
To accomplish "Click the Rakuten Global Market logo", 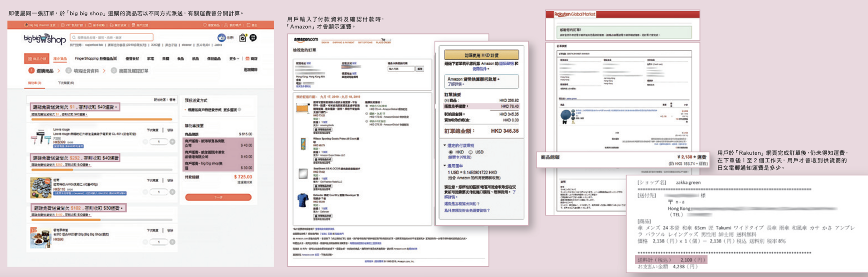I will pos(575,14).
